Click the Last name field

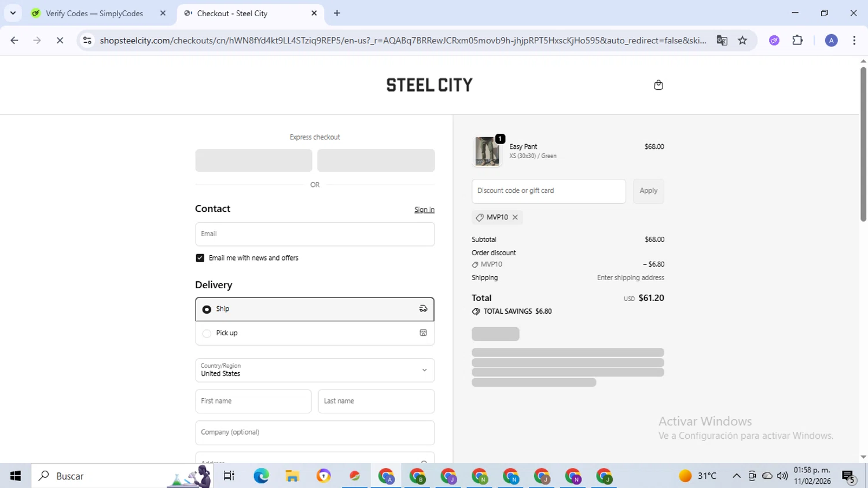376,401
